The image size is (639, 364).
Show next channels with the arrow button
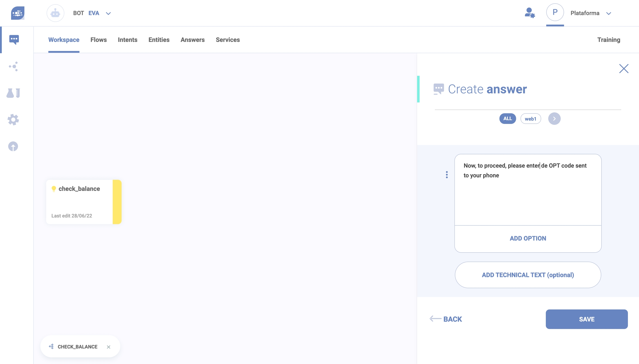click(554, 119)
